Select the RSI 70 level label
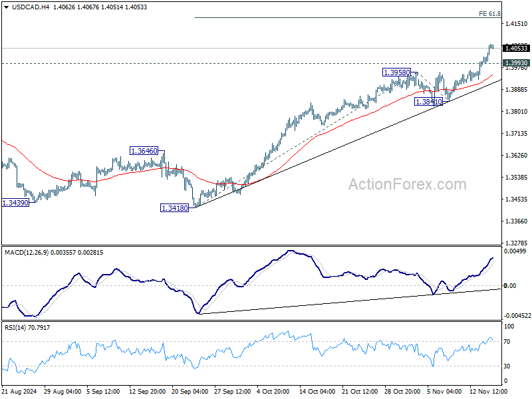Image resolution: width=532 pixels, height=399 pixels. point(507,342)
